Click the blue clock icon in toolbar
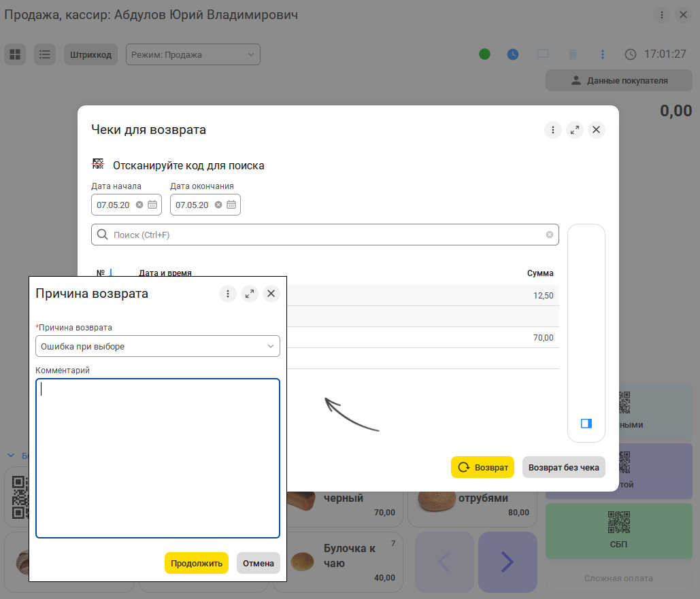Viewport: 700px width, 599px height. pyautogui.click(x=513, y=54)
